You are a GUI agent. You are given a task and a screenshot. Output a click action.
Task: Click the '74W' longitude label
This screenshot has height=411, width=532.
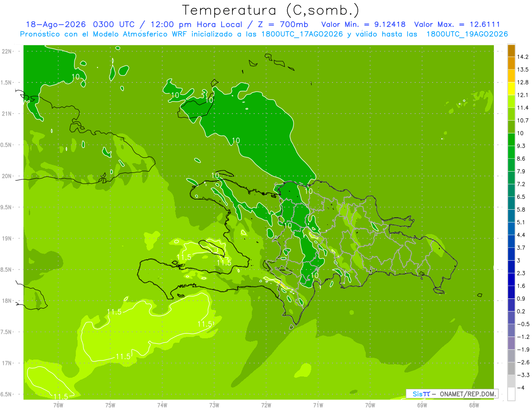point(162,405)
